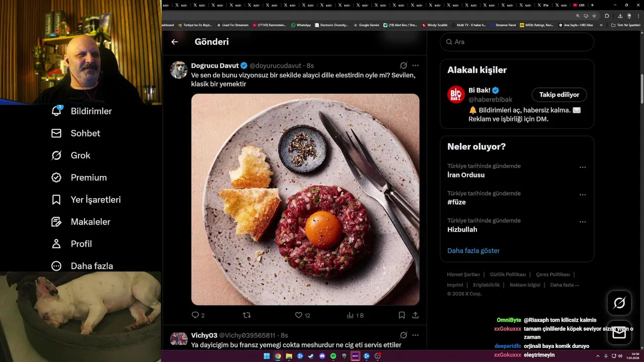Open Chrome from the taskbar
This screenshot has width=644, height=362.
coord(278,356)
